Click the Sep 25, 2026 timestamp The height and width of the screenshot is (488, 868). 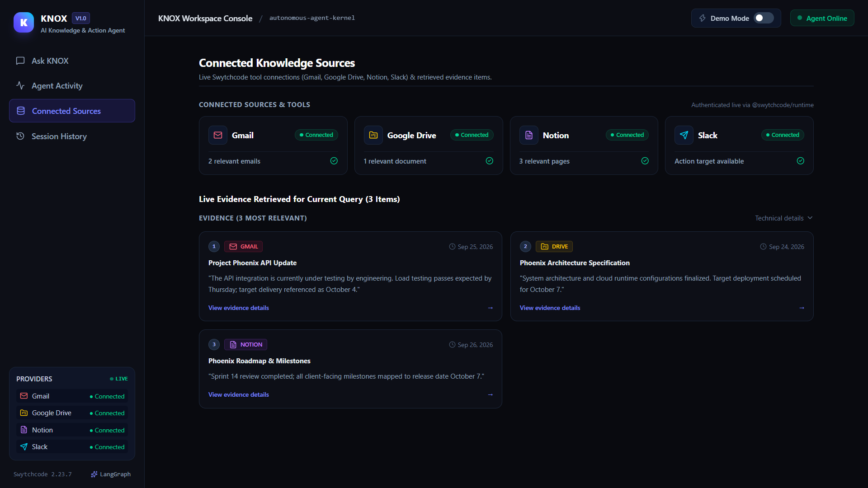pyautogui.click(x=471, y=247)
